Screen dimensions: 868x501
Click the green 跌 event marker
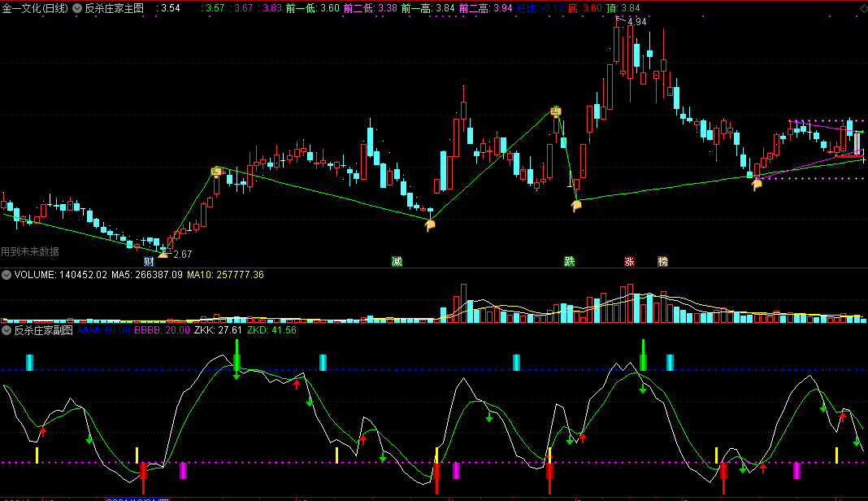click(570, 262)
